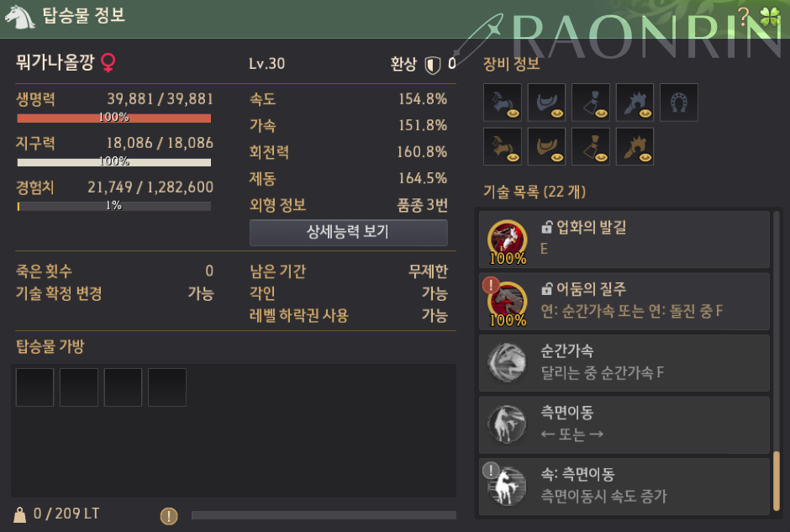Image resolution: width=790 pixels, height=532 pixels.
Task: Click the skill list scrollbar handle
Action: pos(777,481)
